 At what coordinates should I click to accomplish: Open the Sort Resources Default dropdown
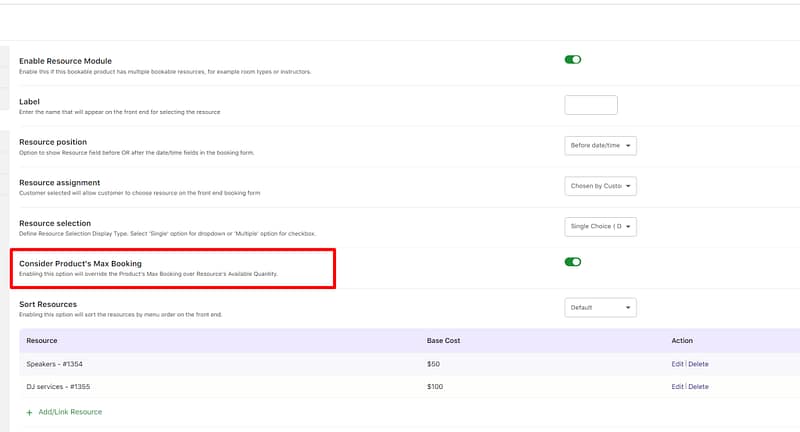600,308
